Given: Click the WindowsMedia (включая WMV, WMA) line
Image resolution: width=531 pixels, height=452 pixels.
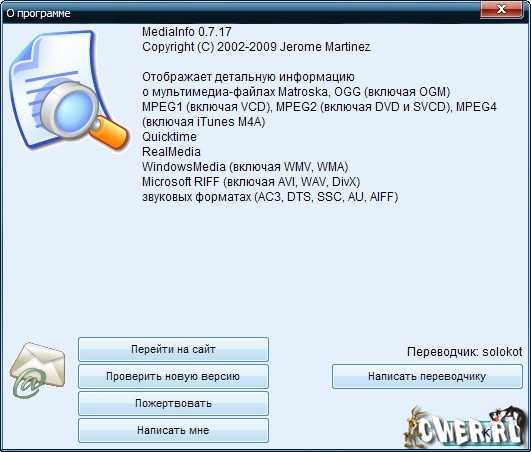Looking at the screenshot, I should 245,167.
